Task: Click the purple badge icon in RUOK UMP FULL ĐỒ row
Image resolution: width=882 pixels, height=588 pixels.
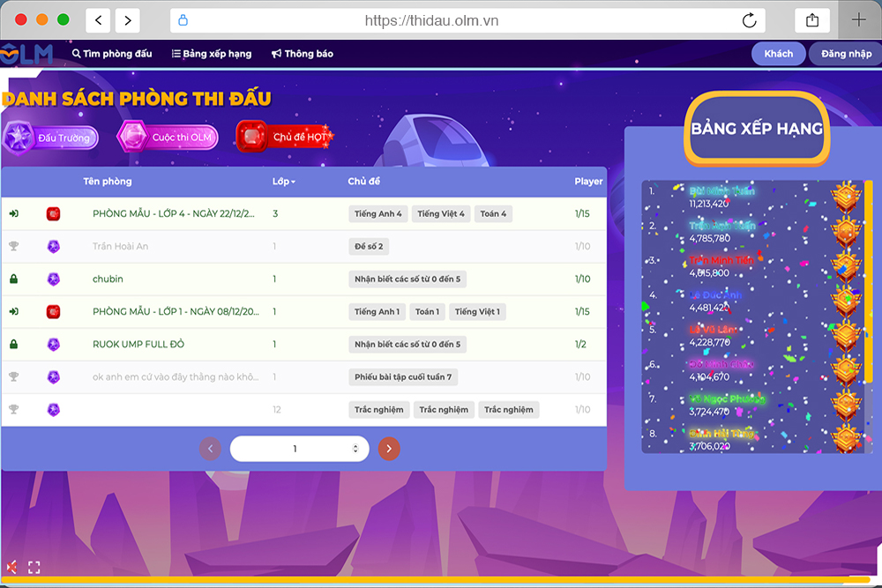Action: (53, 345)
